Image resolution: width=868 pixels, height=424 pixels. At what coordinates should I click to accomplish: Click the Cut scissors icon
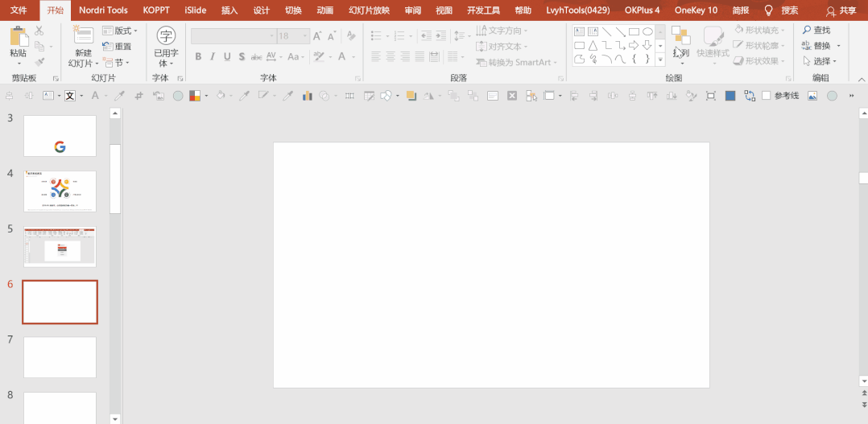point(39,31)
